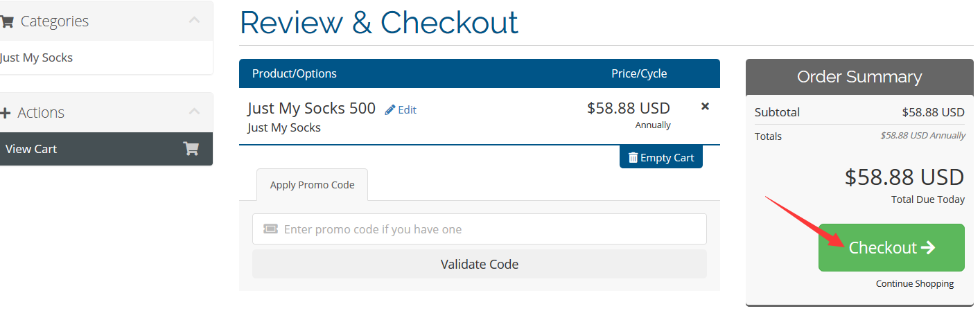980x320 pixels.
Task: Open the Apply Promo Code tab
Action: tap(312, 185)
